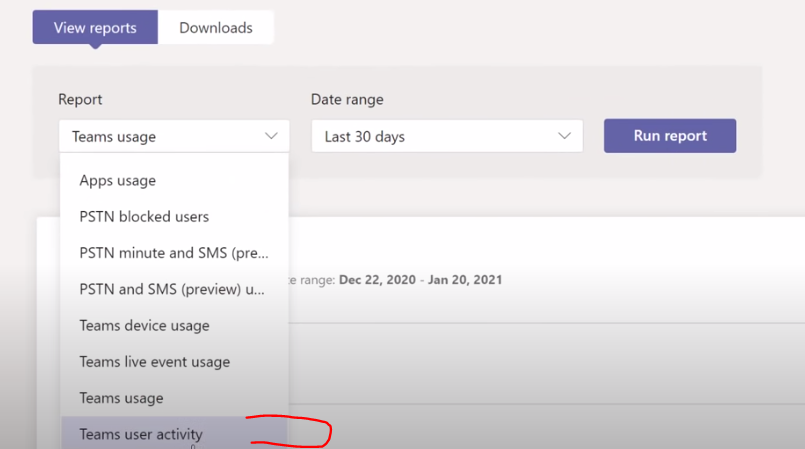
Task: Select Apps usage from the report list
Action: pos(174,181)
